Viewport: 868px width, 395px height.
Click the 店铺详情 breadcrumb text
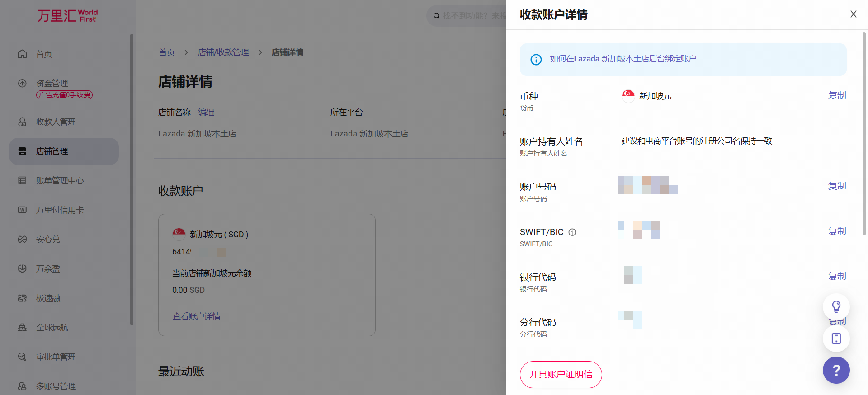[288, 52]
